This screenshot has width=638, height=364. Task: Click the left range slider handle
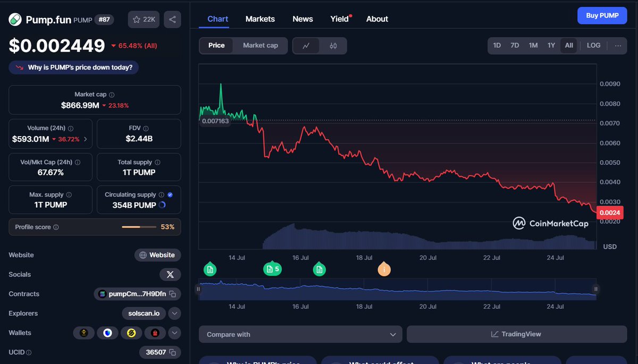[198, 289]
